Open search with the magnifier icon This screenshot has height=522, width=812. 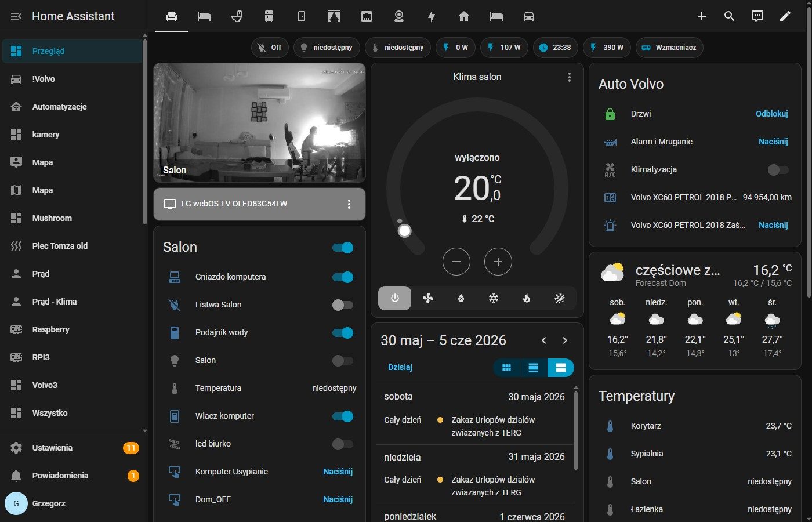pyautogui.click(x=730, y=16)
